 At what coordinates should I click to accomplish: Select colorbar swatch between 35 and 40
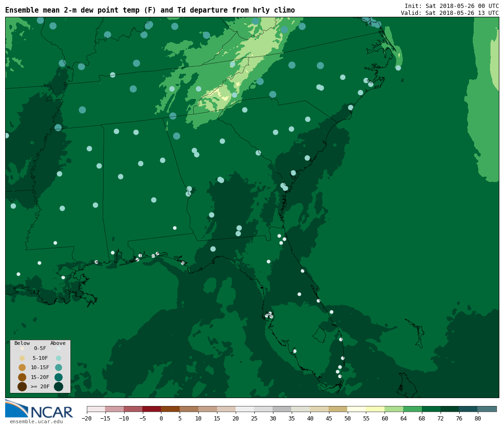pyautogui.click(x=301, y=409)
